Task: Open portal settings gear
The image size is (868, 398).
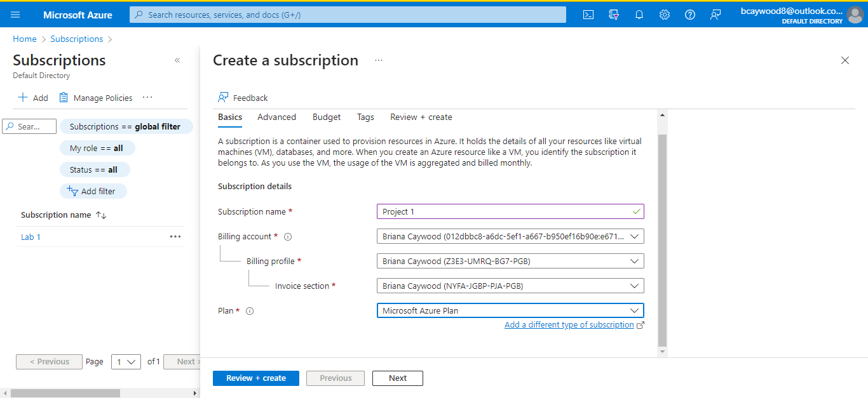Action: coord(665,14)
